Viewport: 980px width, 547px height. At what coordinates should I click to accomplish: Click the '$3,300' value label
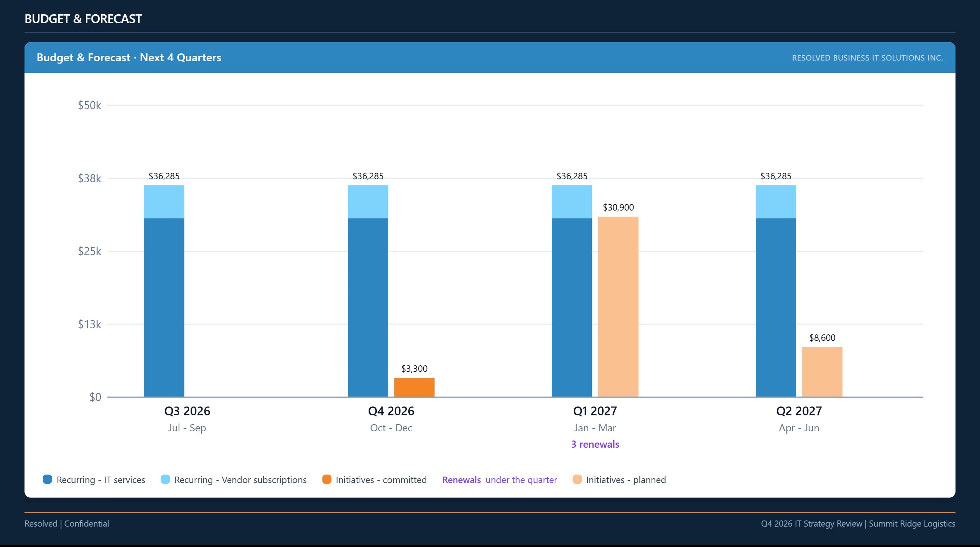[x=414, y=368]
